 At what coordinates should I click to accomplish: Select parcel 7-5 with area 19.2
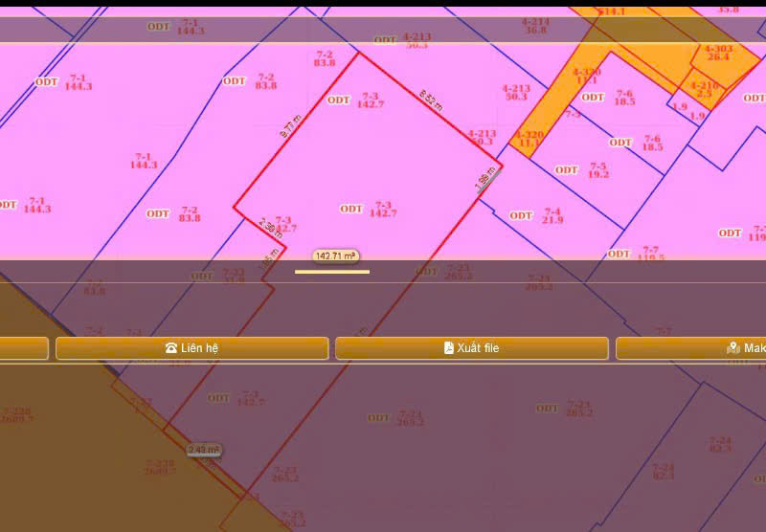tap(599, 170)
